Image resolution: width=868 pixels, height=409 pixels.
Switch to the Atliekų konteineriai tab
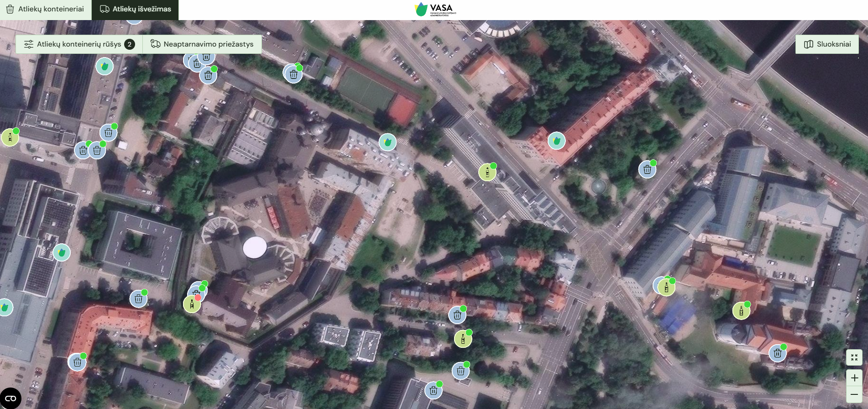[45, 9]
